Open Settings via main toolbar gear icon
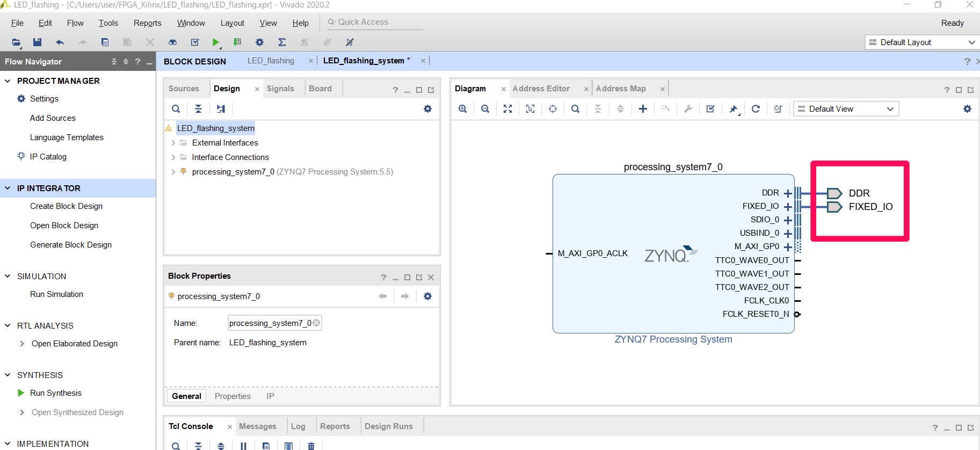Screen dimensions: 980x450 260,42
